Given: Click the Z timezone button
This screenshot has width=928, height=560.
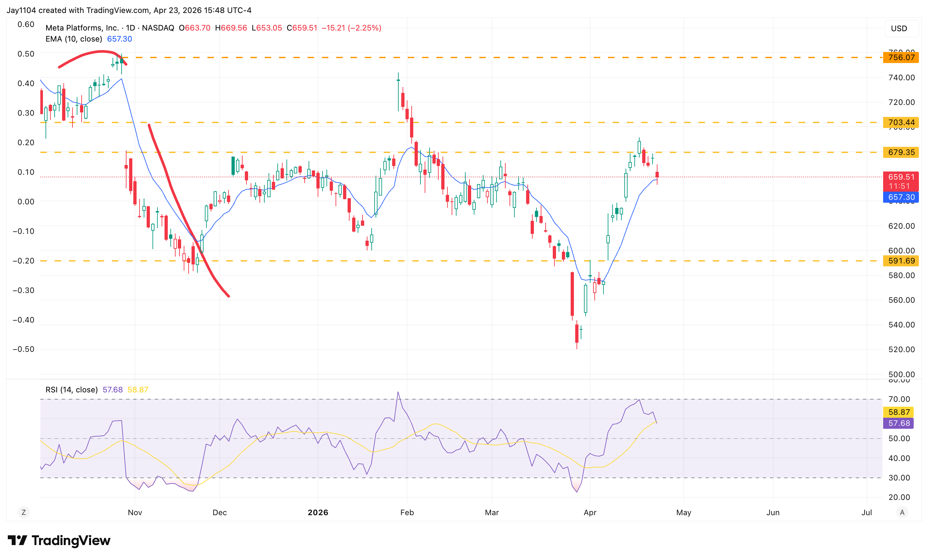Looking at the screenshot, I should tap(24, 512).
